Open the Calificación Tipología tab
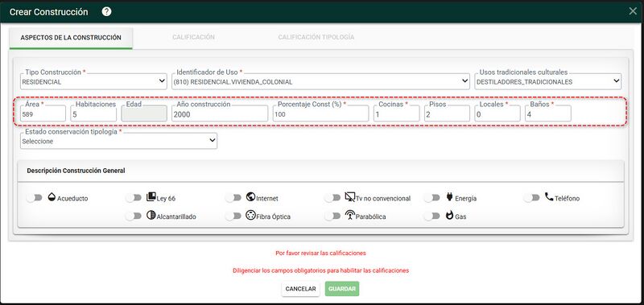644x305 pixels. coord(316,37)
